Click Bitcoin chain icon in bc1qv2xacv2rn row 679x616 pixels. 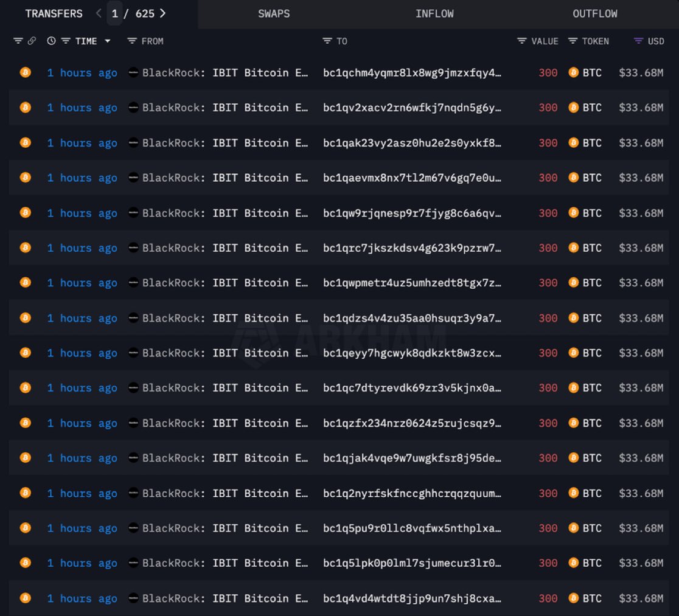26,107
